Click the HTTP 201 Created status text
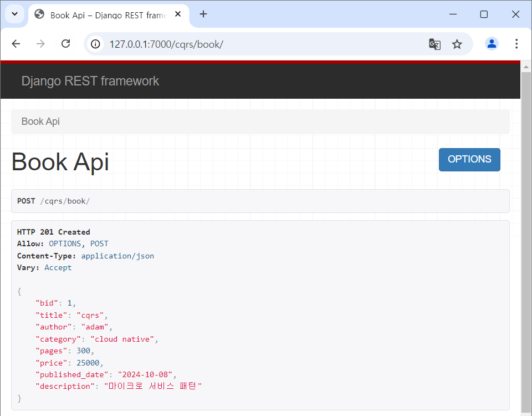 53,232
